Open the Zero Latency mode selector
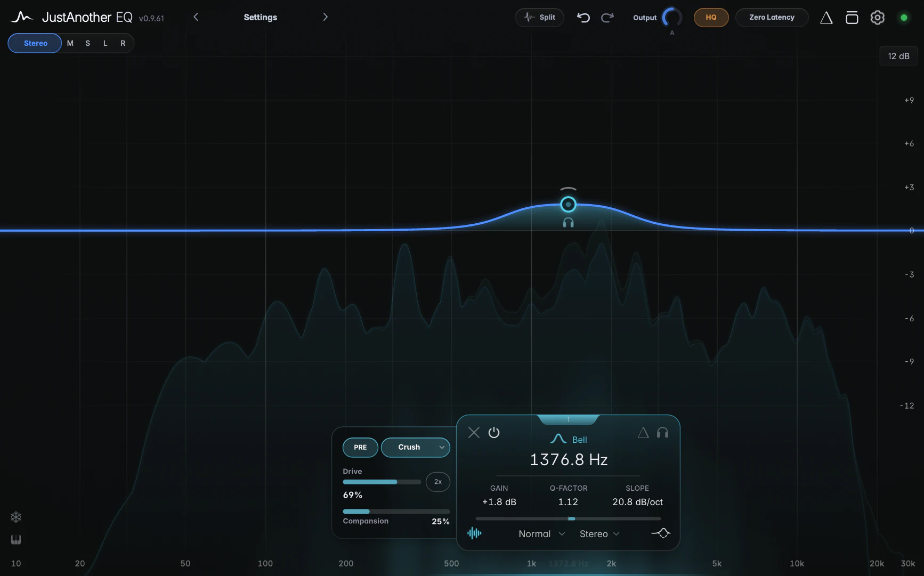This screenshot has height=576, width=924. pyautogui.click(x=772, y=18)
